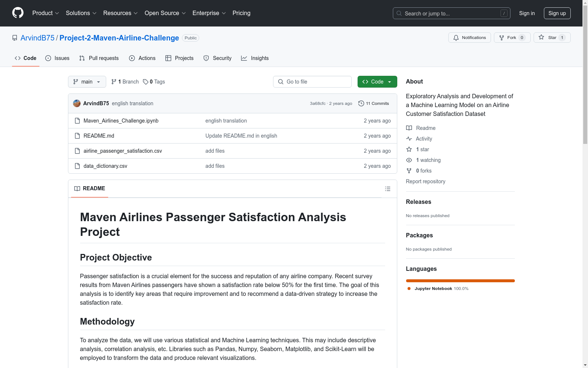The height and width of the screenshot is (368, 588).
Task: Click the Issues circle icon
Action: tap(48, 58)
